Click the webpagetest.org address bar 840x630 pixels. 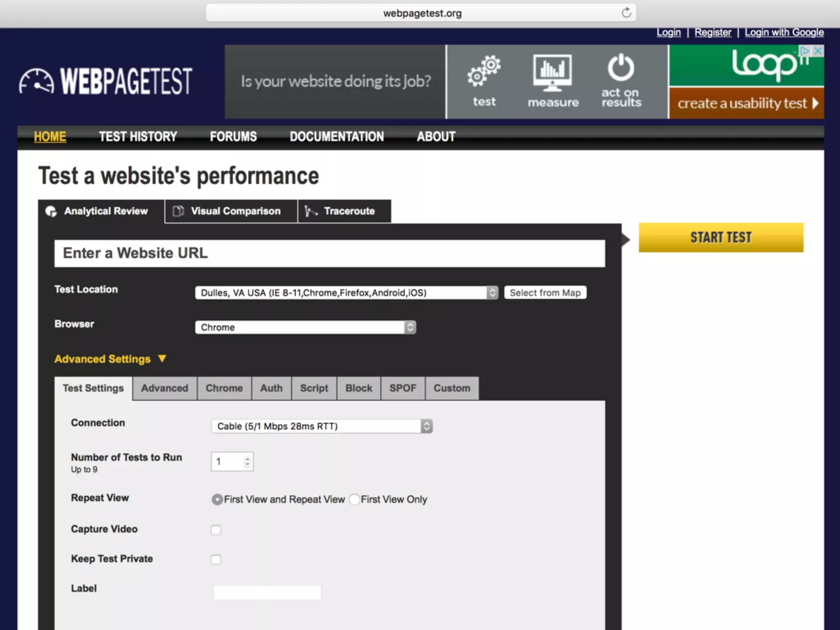(421, 13)
